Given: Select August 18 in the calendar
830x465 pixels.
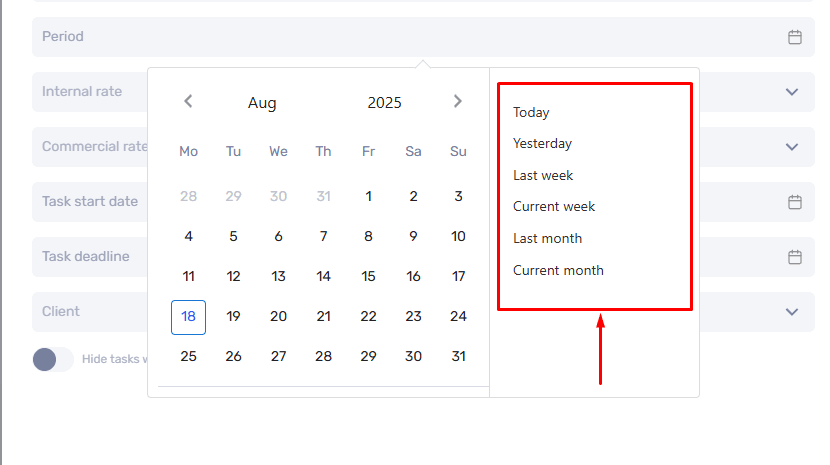Looking at the screenshot, I should [x=188, y=317].
